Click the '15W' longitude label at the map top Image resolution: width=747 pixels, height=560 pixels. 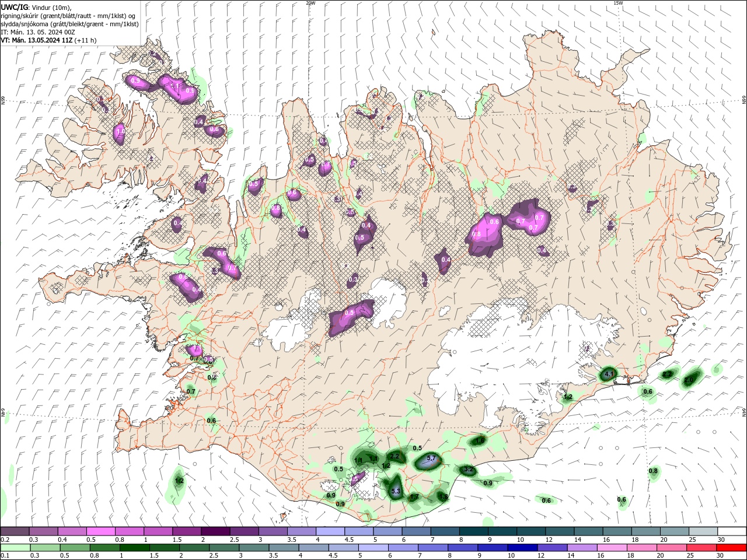(618, 3)
